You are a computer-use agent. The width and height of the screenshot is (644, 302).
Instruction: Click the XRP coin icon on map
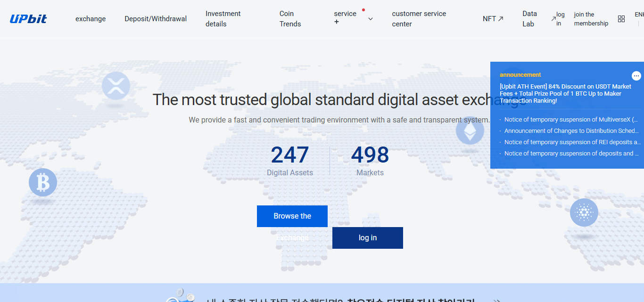point(116,86)
